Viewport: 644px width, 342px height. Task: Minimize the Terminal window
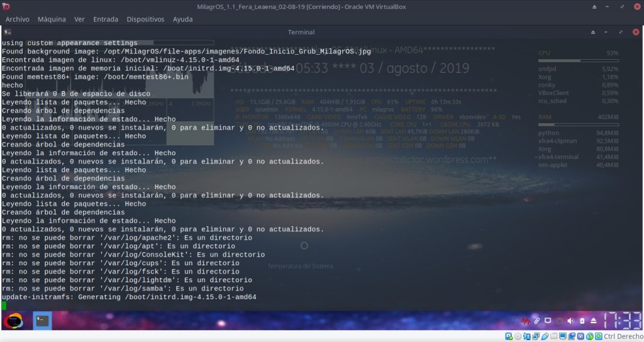[x=606, y=32]
